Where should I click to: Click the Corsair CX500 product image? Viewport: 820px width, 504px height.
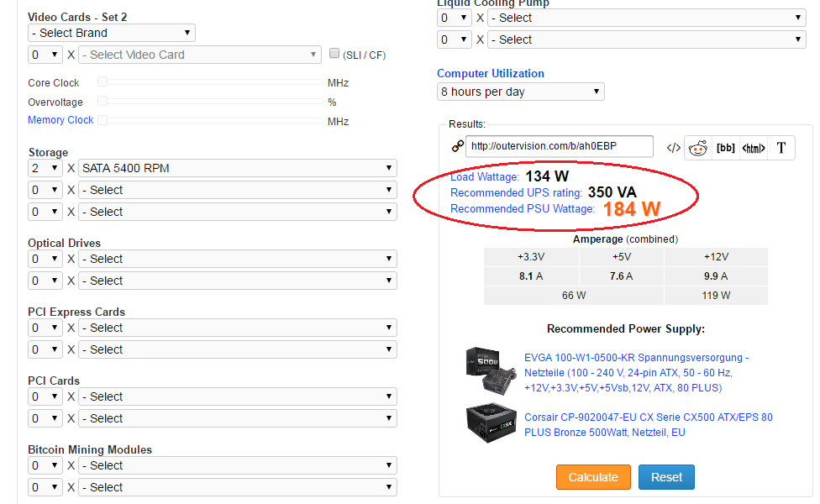490,423
